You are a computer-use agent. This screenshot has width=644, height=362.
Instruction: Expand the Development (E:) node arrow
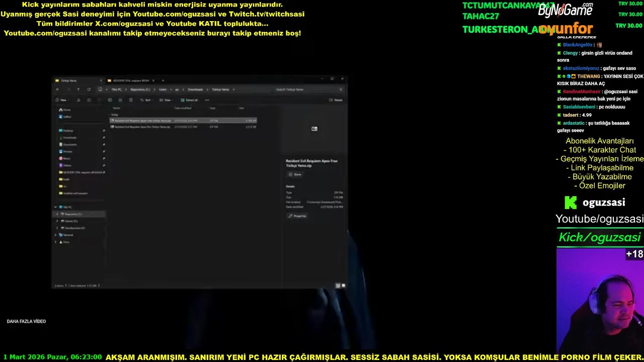[57, 228]
